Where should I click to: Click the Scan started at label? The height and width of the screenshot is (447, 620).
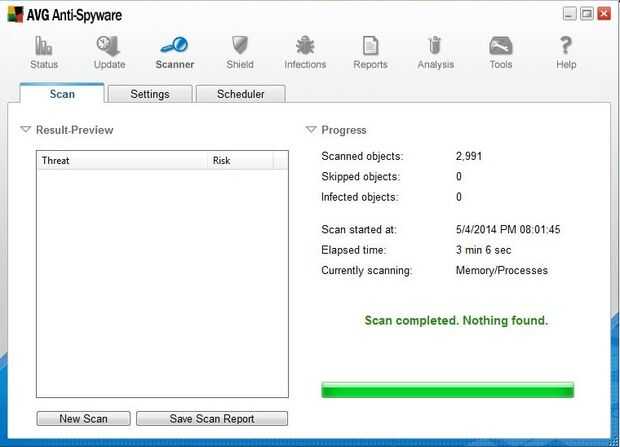point(359,229)
